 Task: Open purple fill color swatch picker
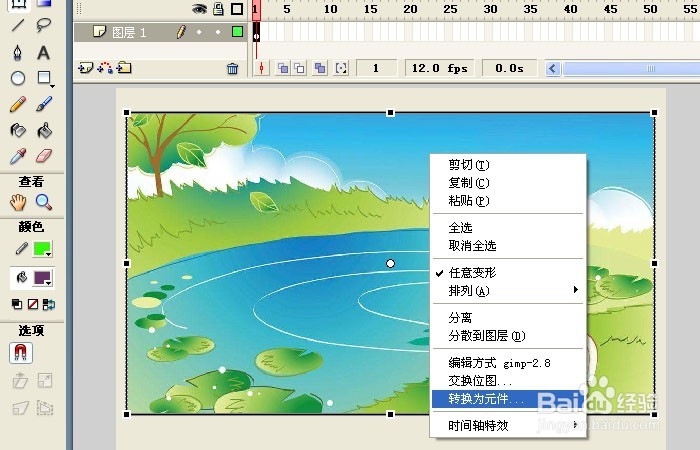point(42,278)
